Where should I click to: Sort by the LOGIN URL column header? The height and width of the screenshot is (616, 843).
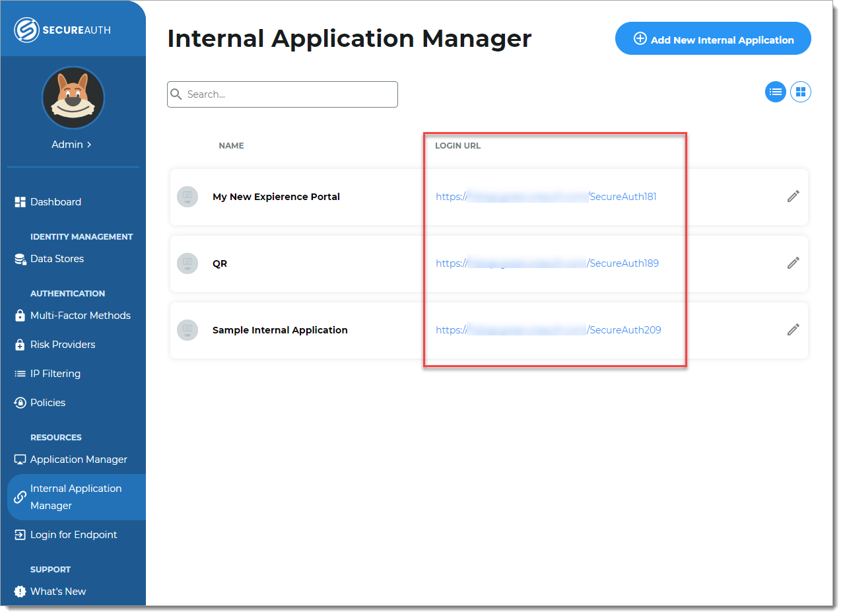(x=457, y=145)
